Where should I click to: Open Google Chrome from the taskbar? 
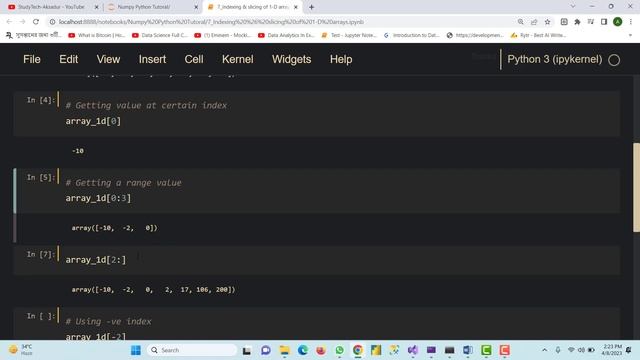coord(358,350)
